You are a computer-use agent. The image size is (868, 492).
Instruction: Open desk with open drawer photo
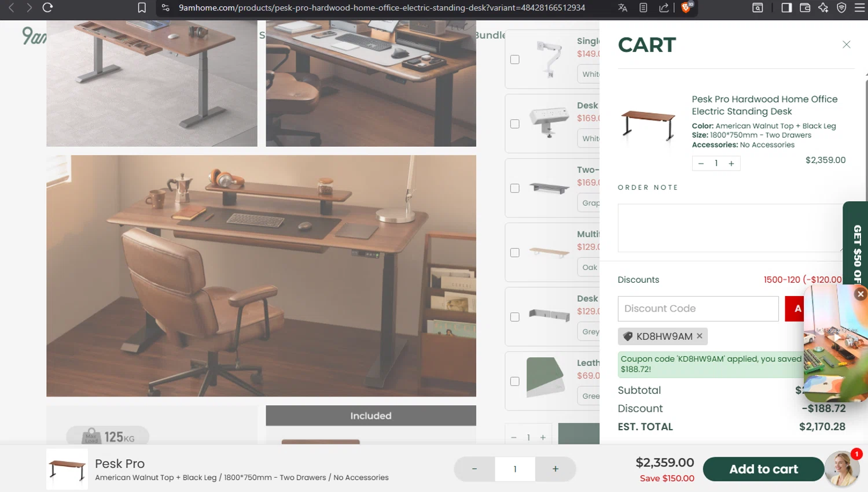click(152, 83)
